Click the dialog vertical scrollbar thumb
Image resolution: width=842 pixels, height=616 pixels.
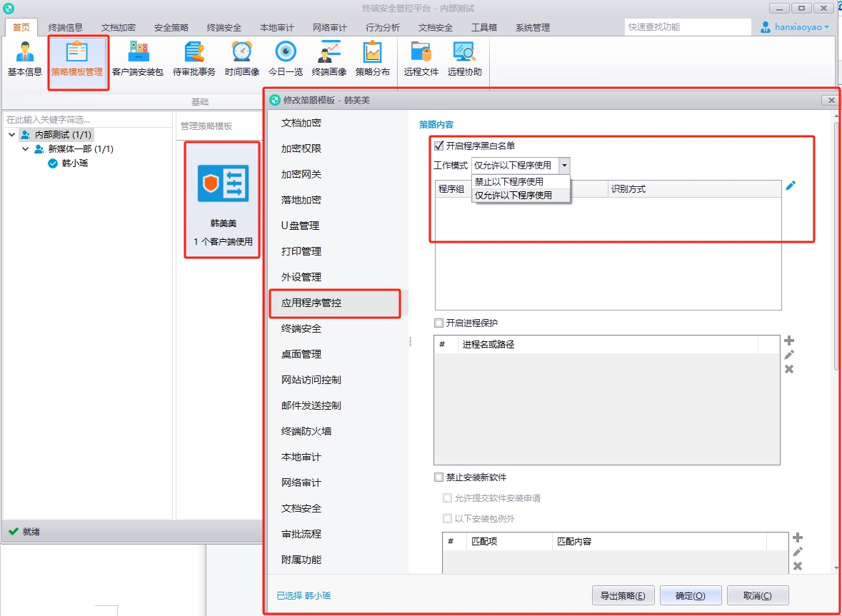pos(836,246)
